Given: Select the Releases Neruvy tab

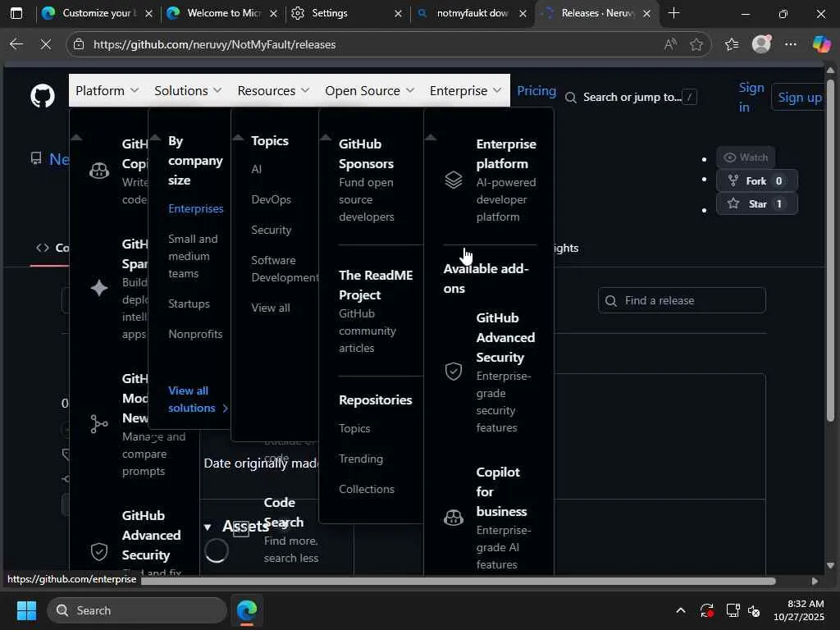Looking at the screenshot, I should point(596,13).
